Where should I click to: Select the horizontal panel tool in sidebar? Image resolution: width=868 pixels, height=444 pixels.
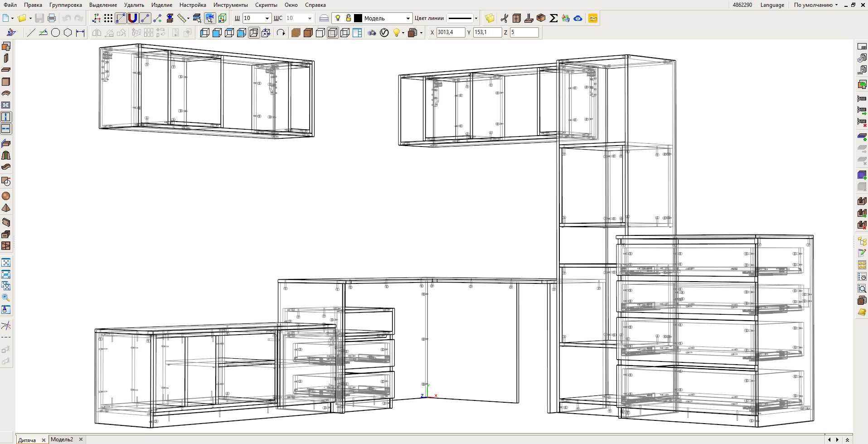(6, 70)
